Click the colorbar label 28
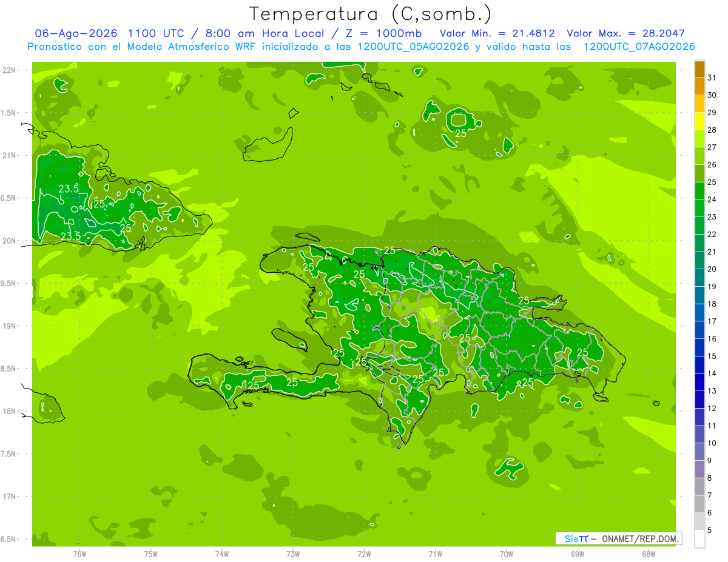The width and height of the screenshot is (728, 562). [712, 130]
